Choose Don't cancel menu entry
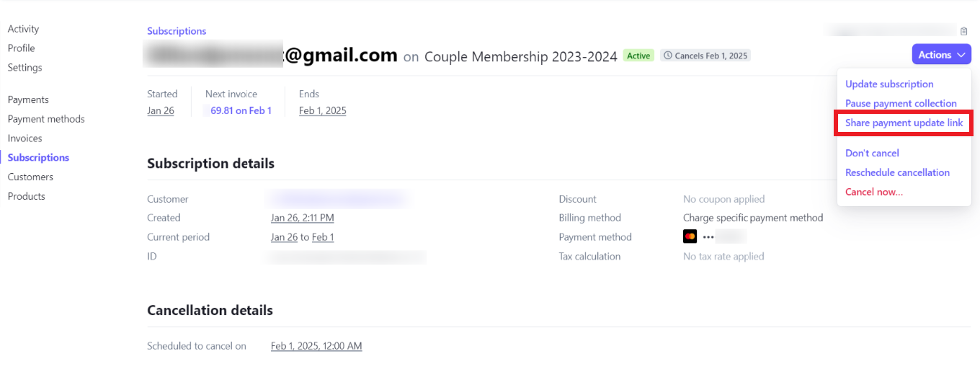 click(x=872, y=154)
